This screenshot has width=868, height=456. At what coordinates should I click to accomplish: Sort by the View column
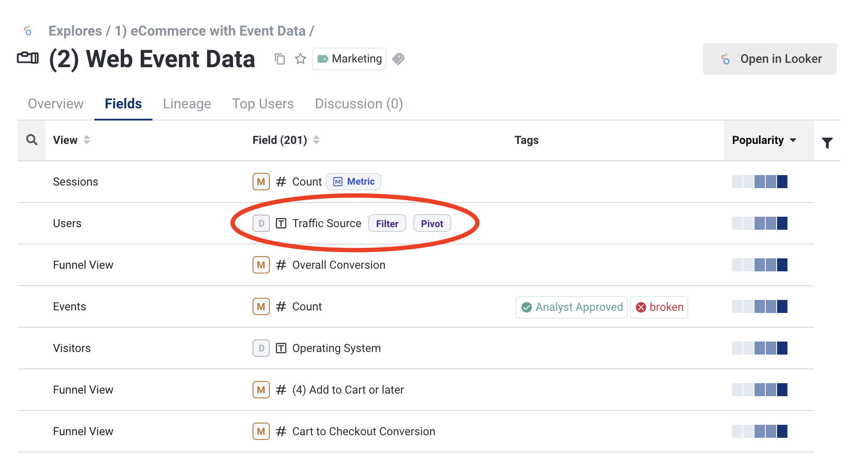point(87,140)
